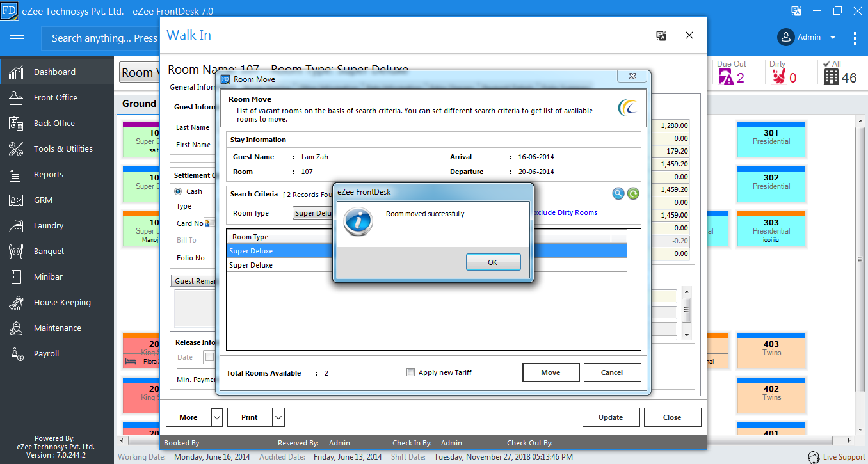Open Reports in the sidebar
Screen dimensions: 868x464
coord(57,174)
